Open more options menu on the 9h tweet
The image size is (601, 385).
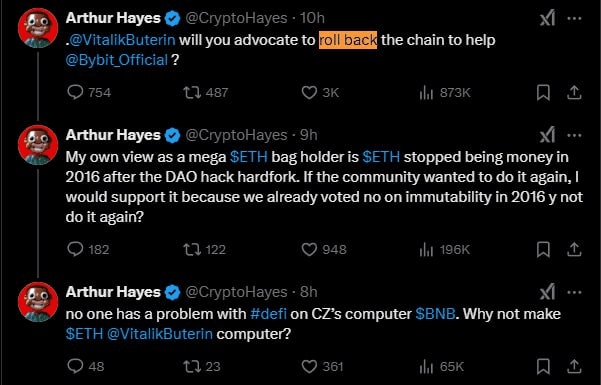(x=574, y=135)
